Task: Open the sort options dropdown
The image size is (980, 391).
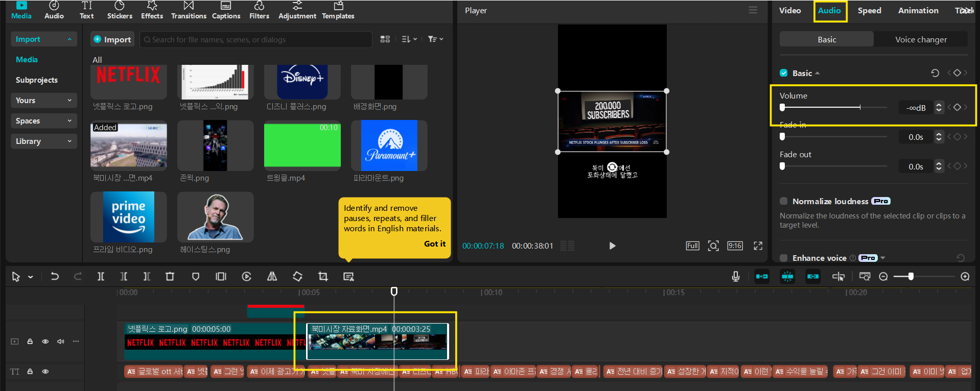Action: (409, 39)
